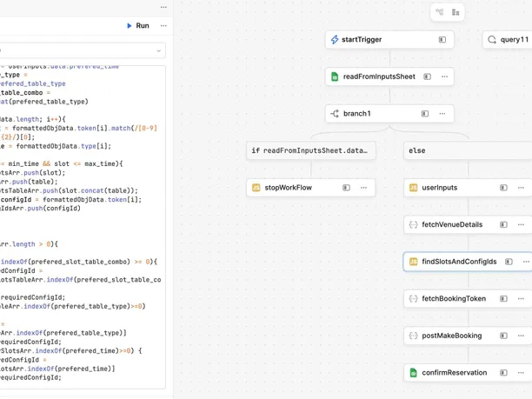Select the fetchVenueDetails node label

tap(452, 224)
